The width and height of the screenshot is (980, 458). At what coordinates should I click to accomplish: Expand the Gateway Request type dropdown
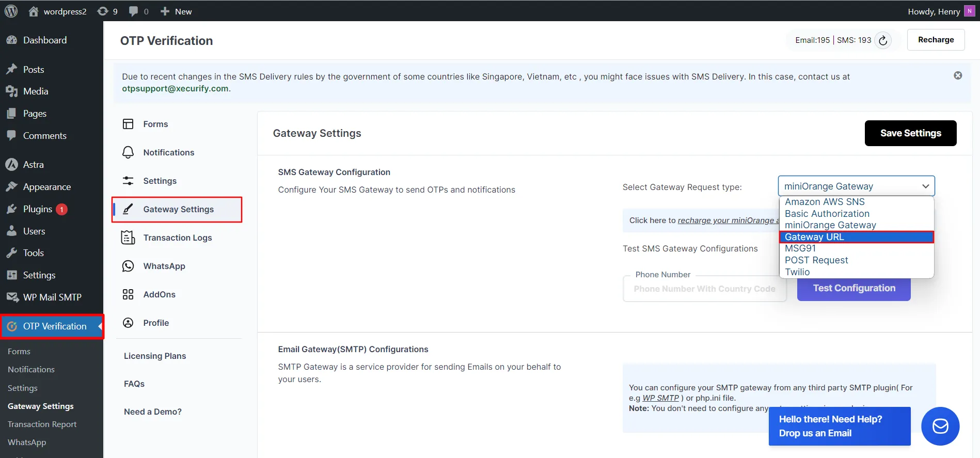(x=856, y=186)
